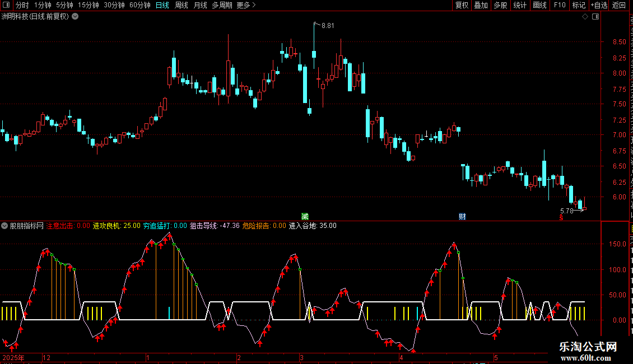633x364 pixels.
Task: Click the 150.0 indicator axis label
Action: point(618,244)
